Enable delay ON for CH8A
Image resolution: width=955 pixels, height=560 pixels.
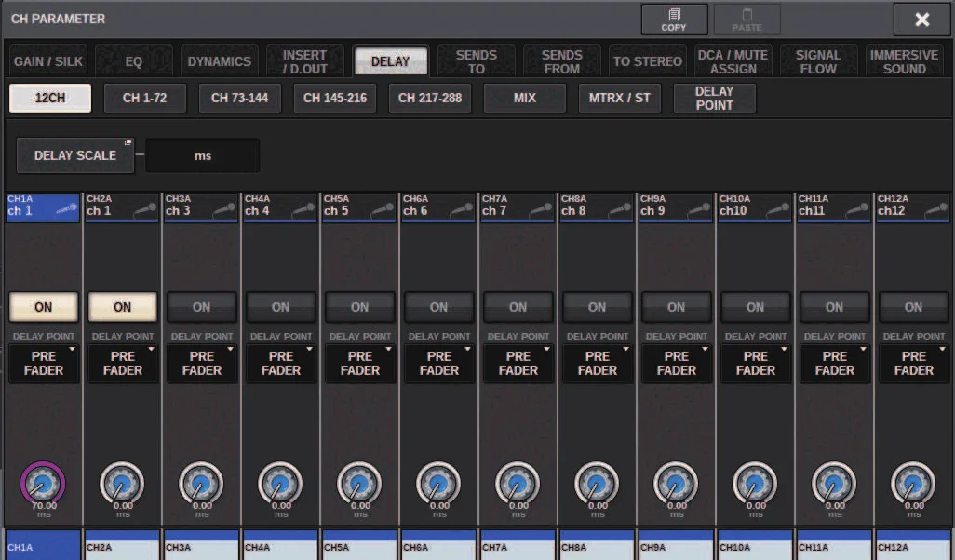598,307
